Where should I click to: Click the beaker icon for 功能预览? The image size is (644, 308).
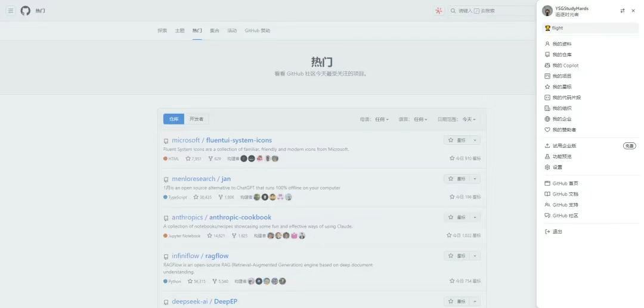pyautogui.click(x=547, y=156)
